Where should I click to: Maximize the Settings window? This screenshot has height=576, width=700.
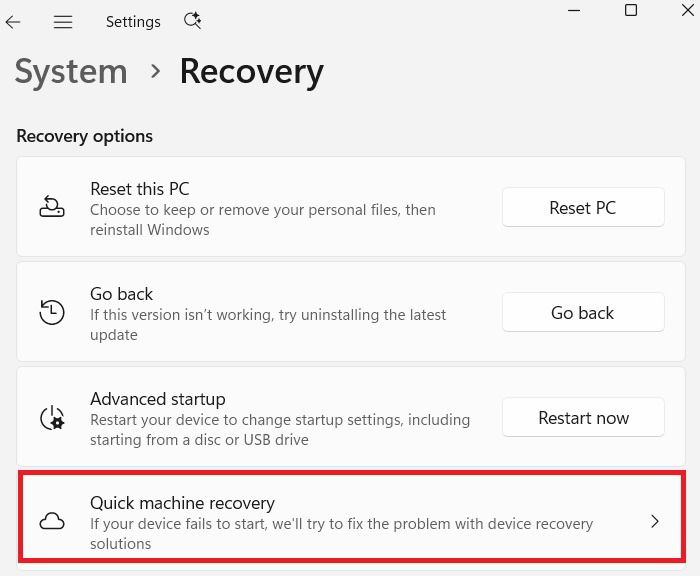pyautogui.click(x=631, y=10)
